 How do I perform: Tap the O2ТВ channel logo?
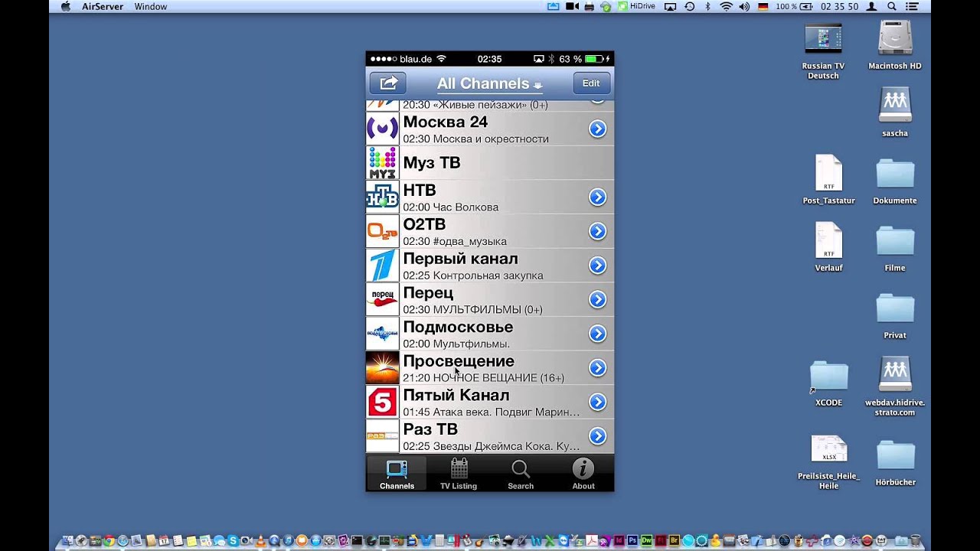tap(382, 231)
